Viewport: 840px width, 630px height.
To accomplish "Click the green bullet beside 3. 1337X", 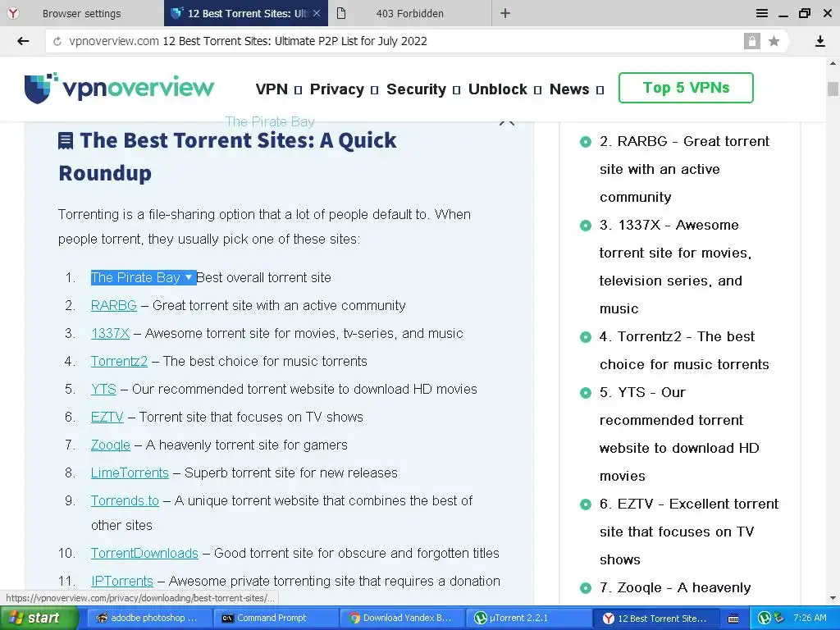I will [x=586, y=226].
